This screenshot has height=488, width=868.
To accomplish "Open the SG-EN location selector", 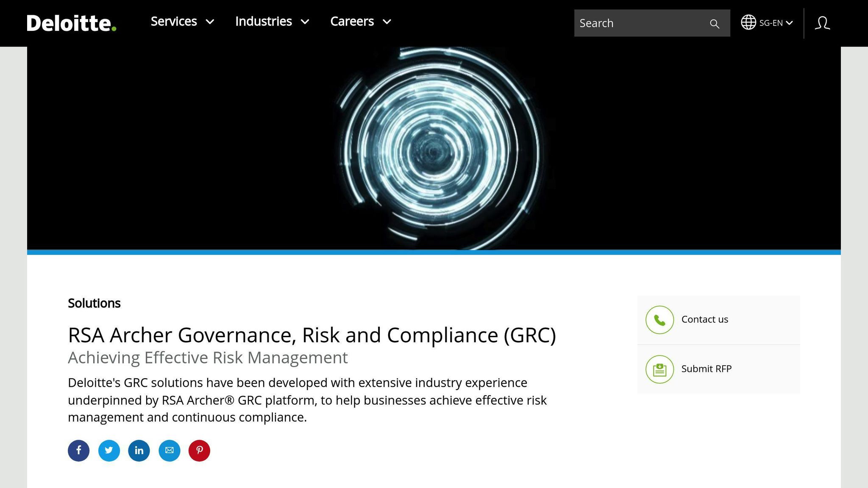I will click(x=776, y=23).
